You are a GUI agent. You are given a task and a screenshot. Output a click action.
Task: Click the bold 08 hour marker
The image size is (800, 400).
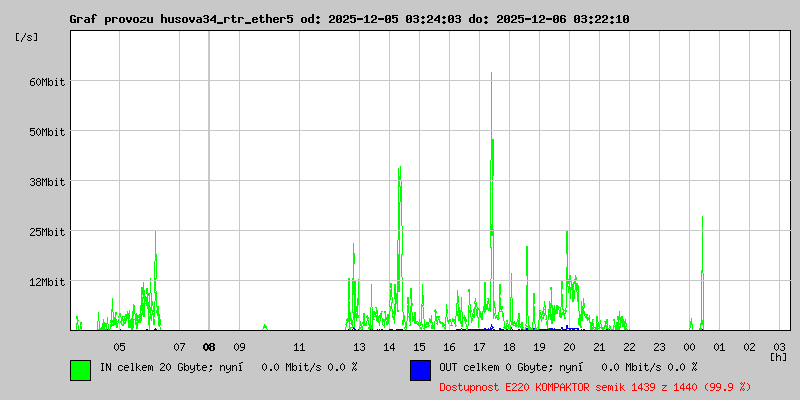209,346
